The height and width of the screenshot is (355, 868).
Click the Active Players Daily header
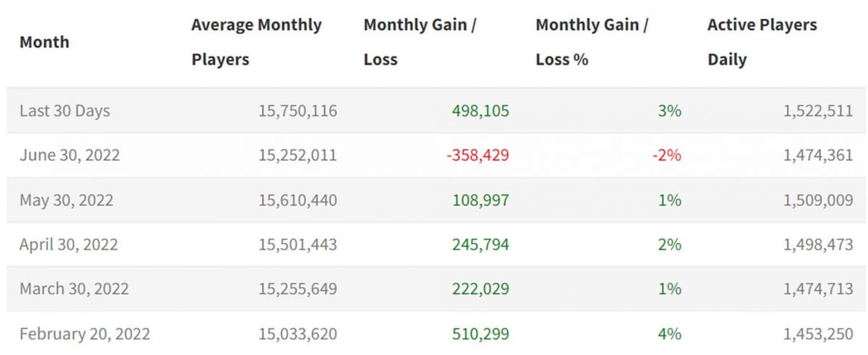coord(762,42)
